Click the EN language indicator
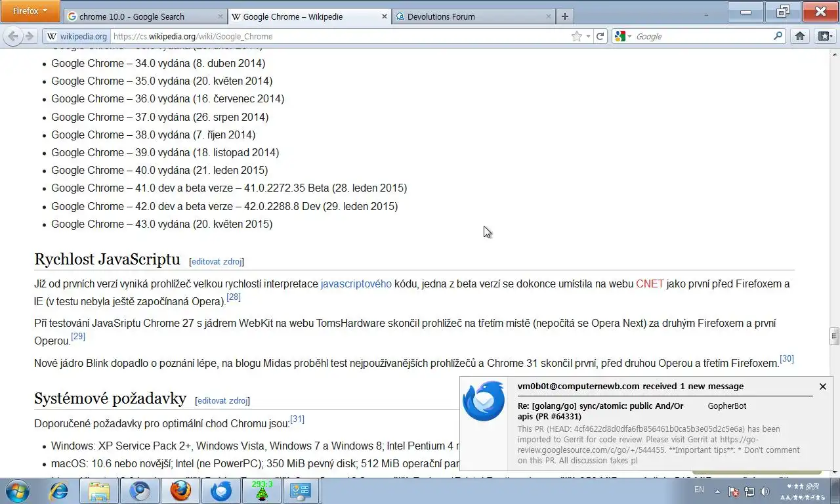840x504 pixels. (699, 490)
